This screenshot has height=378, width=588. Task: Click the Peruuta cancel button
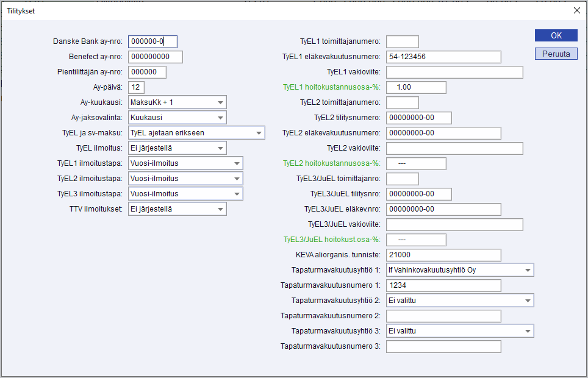click(x=556, y=54)
